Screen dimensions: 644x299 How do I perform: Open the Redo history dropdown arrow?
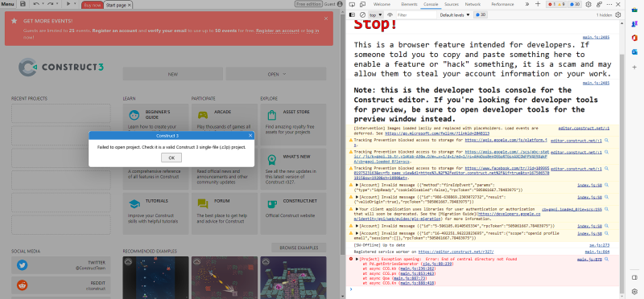tap(56, 4)
